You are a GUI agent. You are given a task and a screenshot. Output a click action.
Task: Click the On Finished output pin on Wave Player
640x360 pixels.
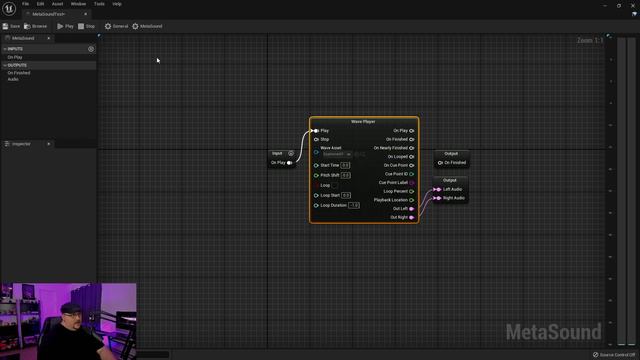coord(411,140)
